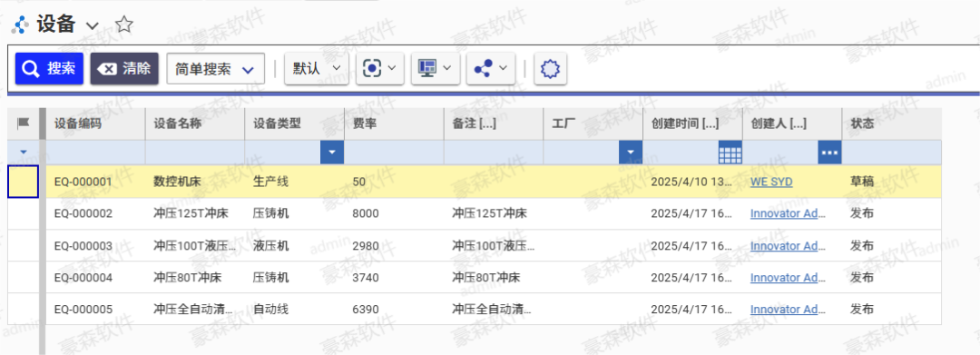Click 压铸机 in the EQ-000004 row

[294, 278]
